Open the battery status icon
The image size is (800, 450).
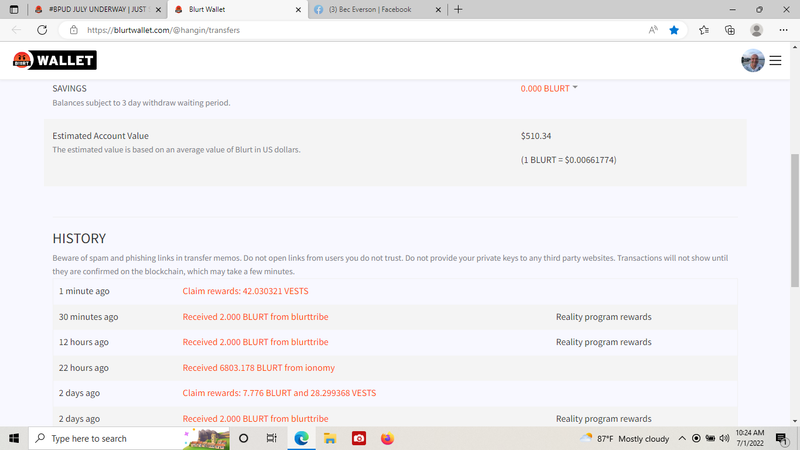pos(710,438)
